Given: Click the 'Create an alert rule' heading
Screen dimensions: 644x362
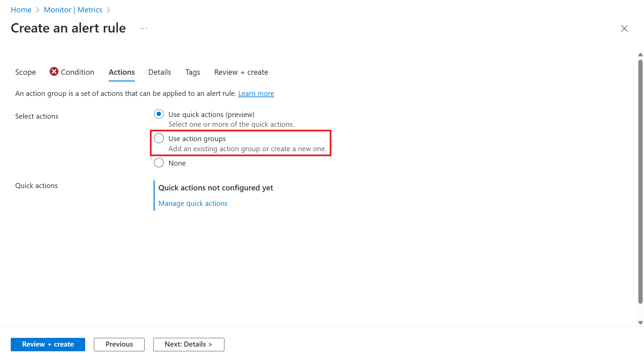Looking at the screenshot, I should coord(68,28).
